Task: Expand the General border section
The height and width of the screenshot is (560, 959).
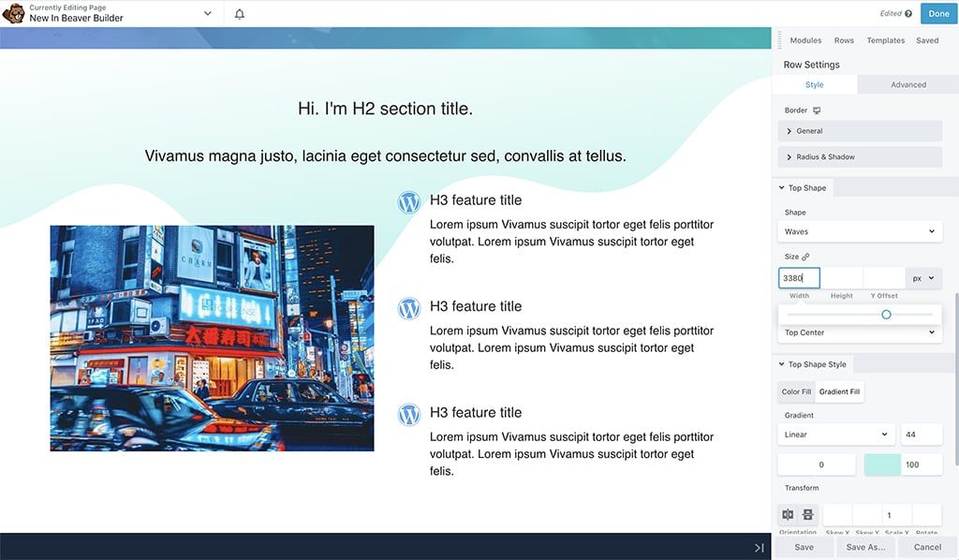Action: pyautogui.click(x=860, y=131)
